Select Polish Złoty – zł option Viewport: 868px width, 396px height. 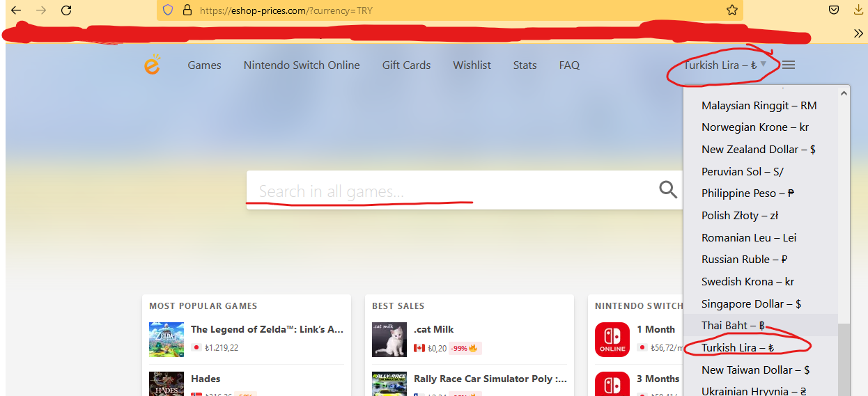[761, 216]
